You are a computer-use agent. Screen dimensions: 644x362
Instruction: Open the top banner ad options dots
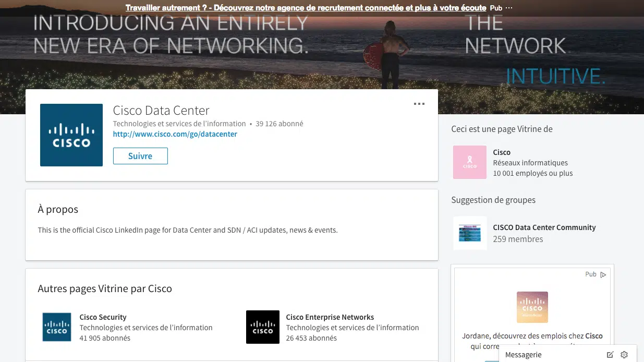pos(509,8)
